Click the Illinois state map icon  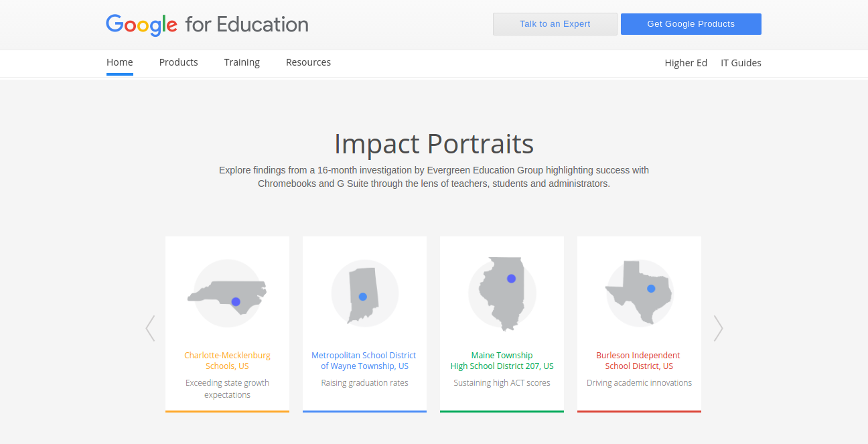[502, 294]
